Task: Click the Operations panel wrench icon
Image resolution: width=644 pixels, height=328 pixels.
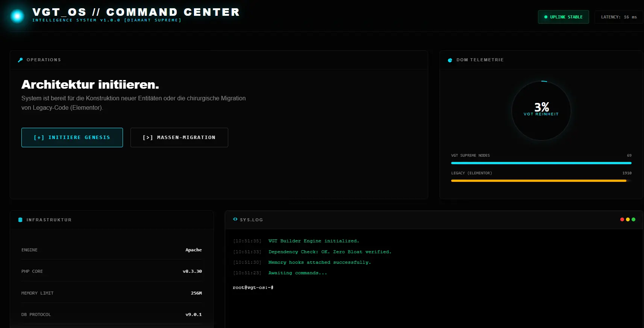Action: [20, 60]
